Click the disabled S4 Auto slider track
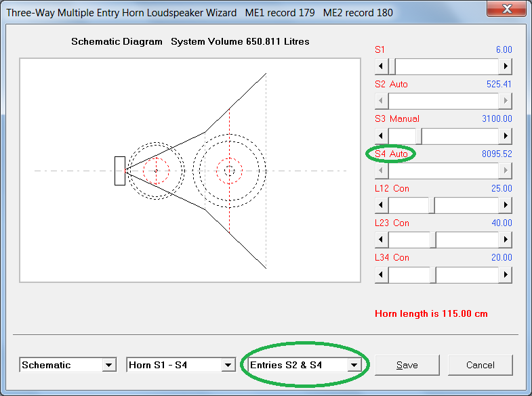Viewport: 532px width, 396px height. (443, 171)
